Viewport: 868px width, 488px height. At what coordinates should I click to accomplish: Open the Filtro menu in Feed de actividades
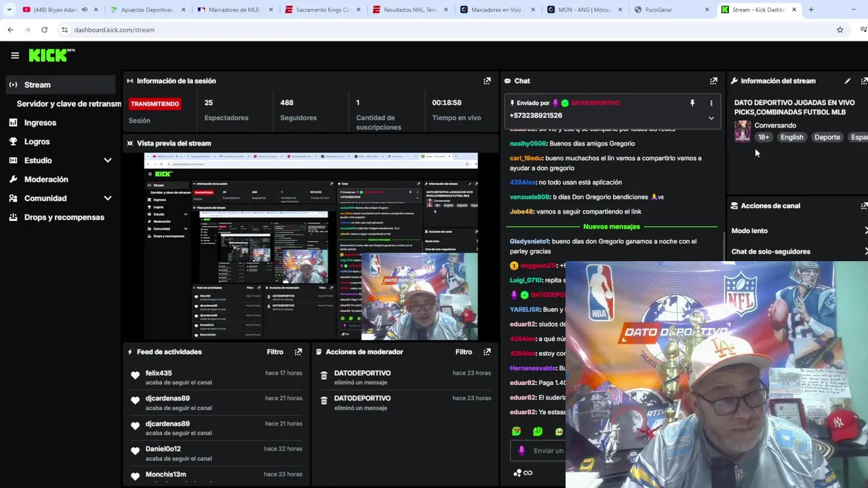(275, 352)
